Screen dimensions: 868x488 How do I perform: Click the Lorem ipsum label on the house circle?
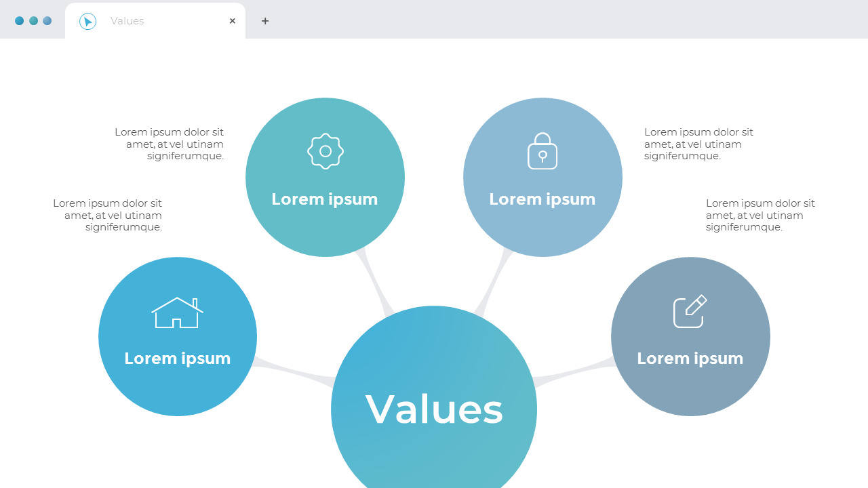178,359
